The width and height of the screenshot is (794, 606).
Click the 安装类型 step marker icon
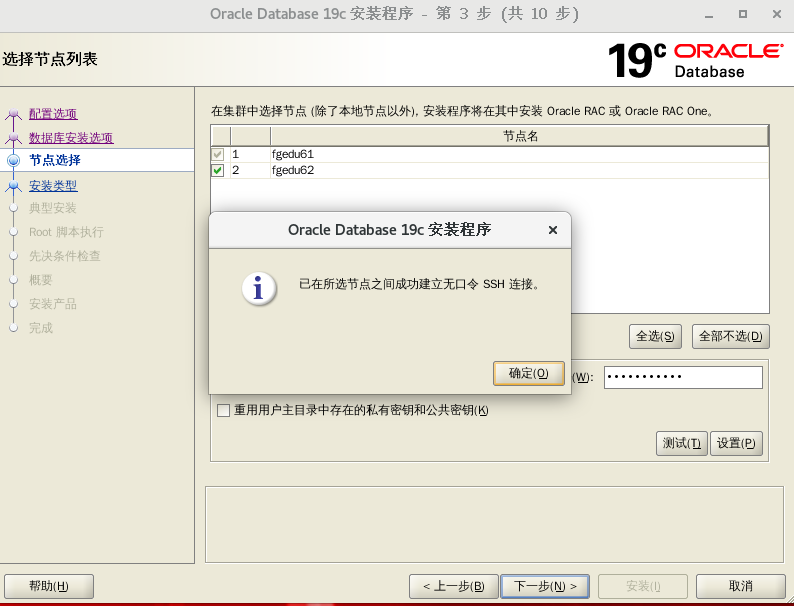point(14,186)
